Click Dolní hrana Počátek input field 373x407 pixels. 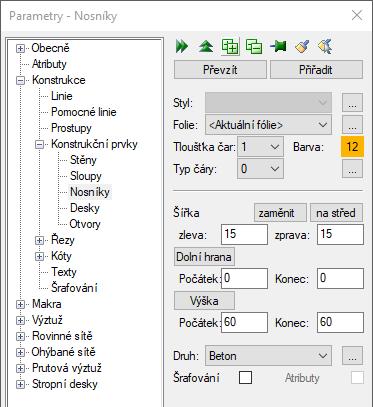(x=244, y=278)
